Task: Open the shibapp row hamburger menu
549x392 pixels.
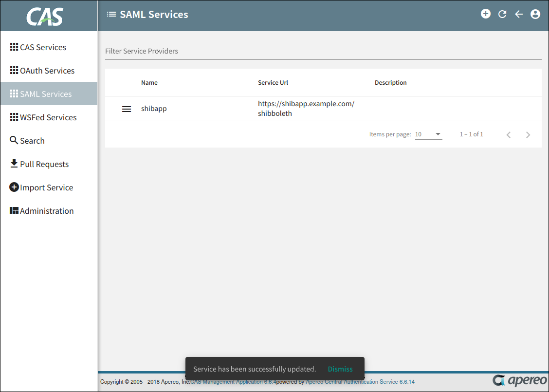Action: [127, 109]
